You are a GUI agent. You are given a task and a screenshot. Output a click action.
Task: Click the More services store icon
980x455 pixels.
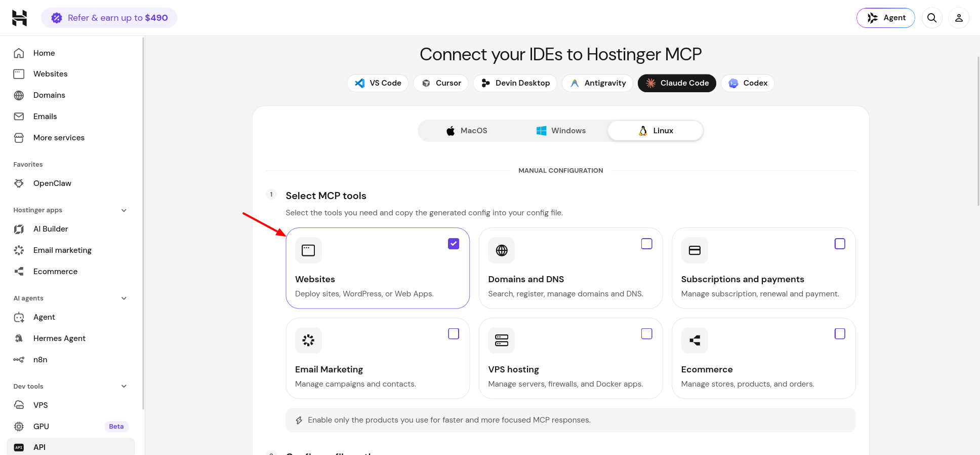pyautogui.click(x=19, y=138)
